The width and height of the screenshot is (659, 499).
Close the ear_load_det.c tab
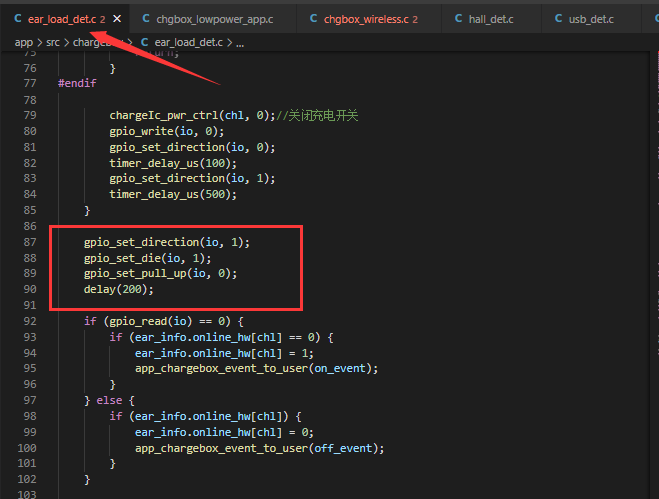pos(117,18)
